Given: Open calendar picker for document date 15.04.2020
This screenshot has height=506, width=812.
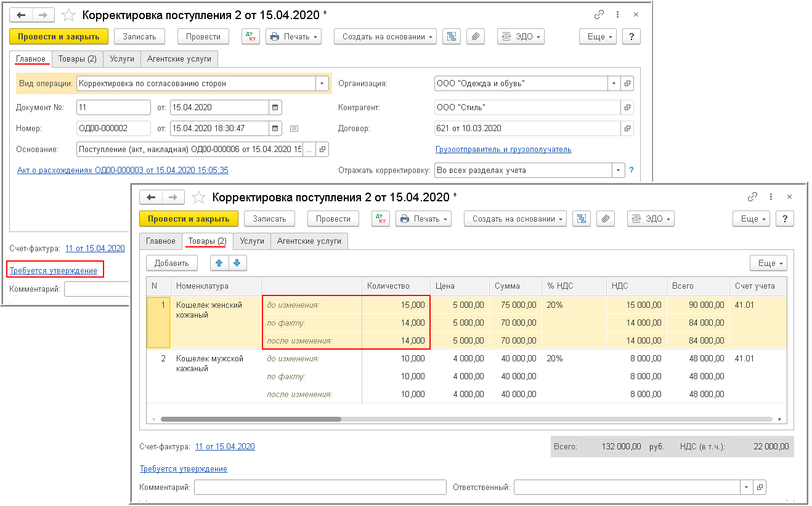Looking at the screenshot, I should coord(275,107).
